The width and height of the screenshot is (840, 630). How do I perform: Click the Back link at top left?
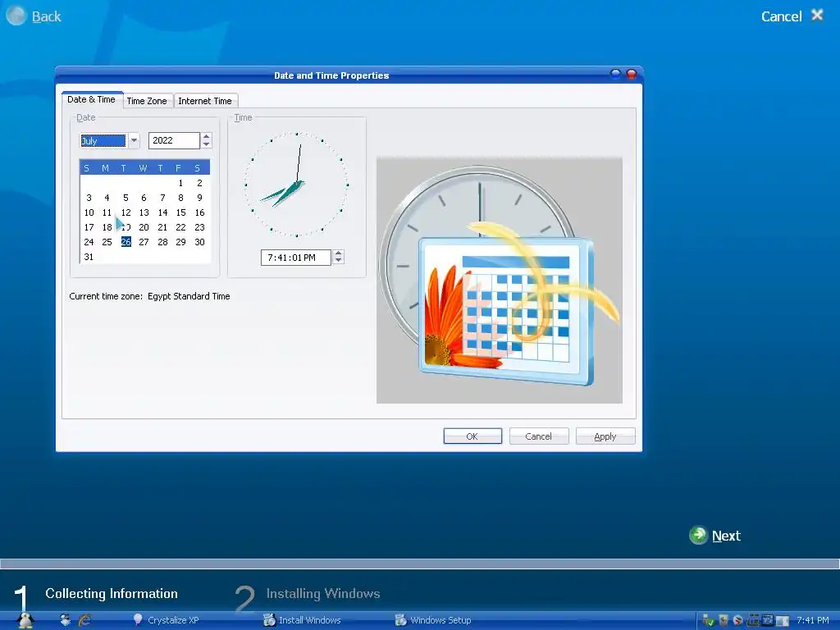pyautogui.click(x=47, y=16)
